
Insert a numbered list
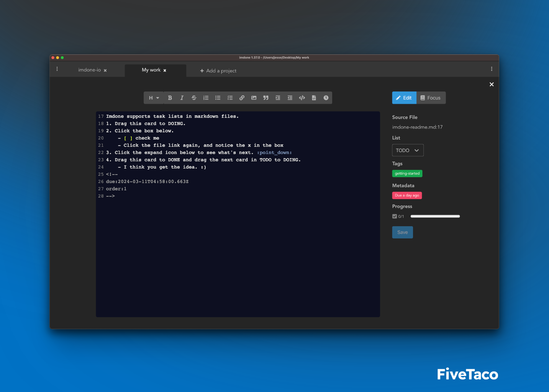click(206, 98)
